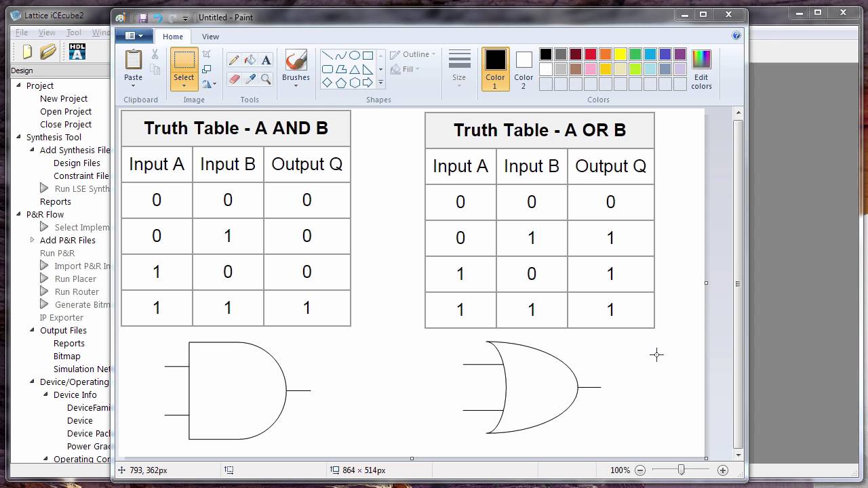Click the Edit colors button
Image resolution: width=868 pixels, height=488 pixels.
tap(701, 69)
